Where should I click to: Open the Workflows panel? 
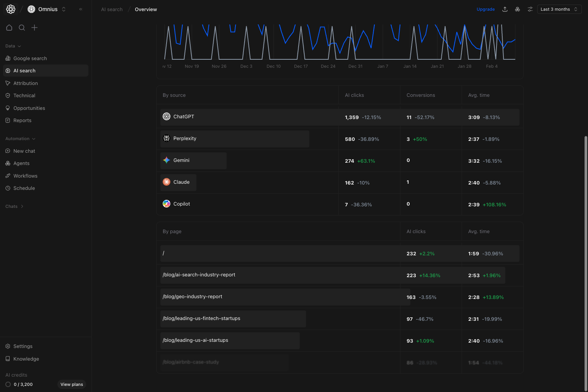click(x=25, y=176)
